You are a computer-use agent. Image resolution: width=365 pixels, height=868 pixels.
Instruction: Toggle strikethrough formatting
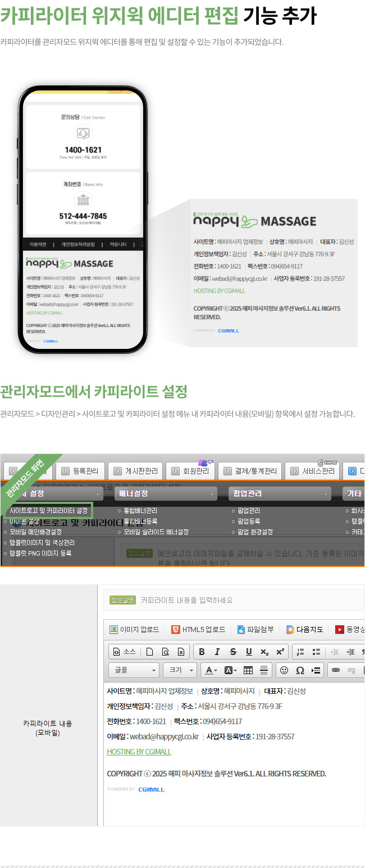[232, 652]
